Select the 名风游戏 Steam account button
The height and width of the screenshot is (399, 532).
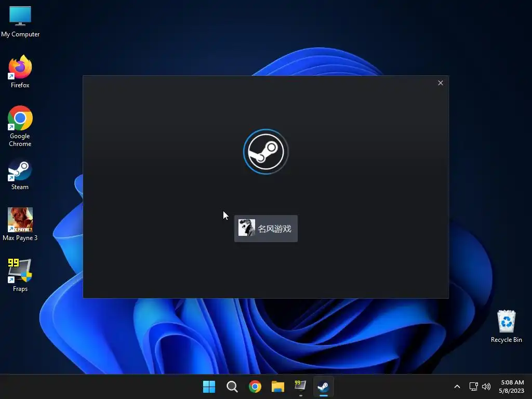pos(265,229)
